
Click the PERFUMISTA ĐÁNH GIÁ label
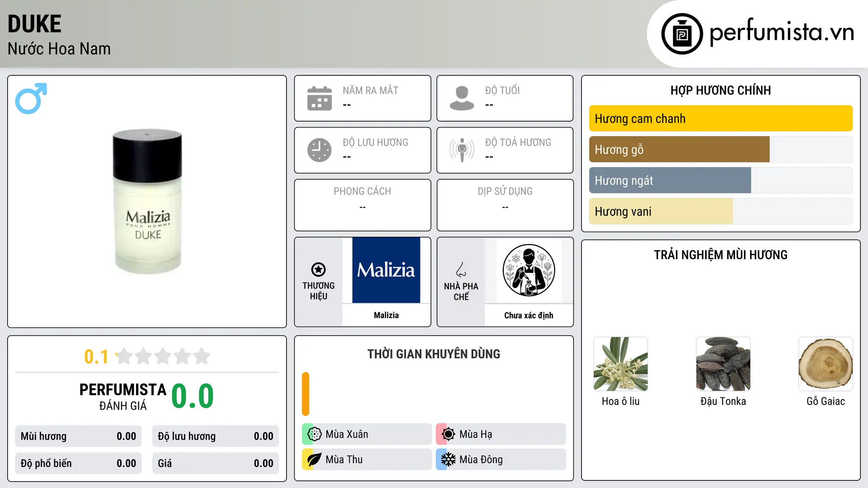pyautogui.click(x=123, y=396)
